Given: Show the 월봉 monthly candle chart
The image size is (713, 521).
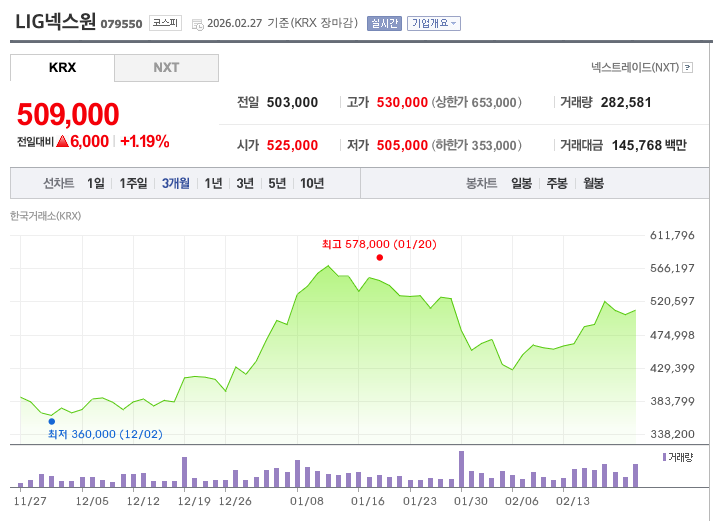Looking at the screenshot, I should [x=593, y=183].
